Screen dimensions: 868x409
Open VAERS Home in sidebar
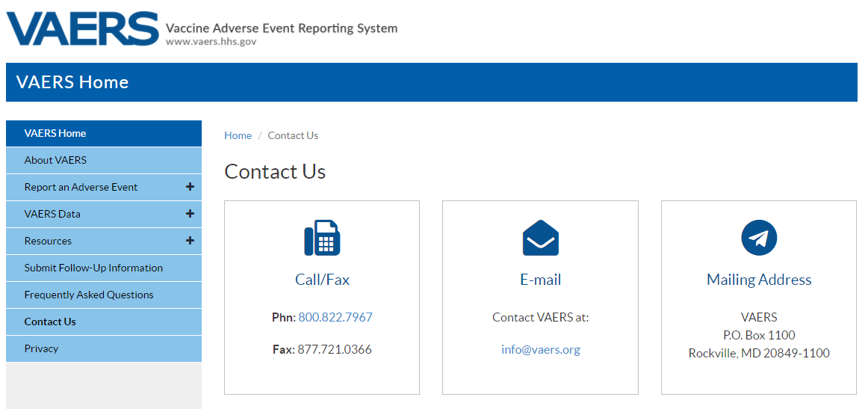(104, 134)
